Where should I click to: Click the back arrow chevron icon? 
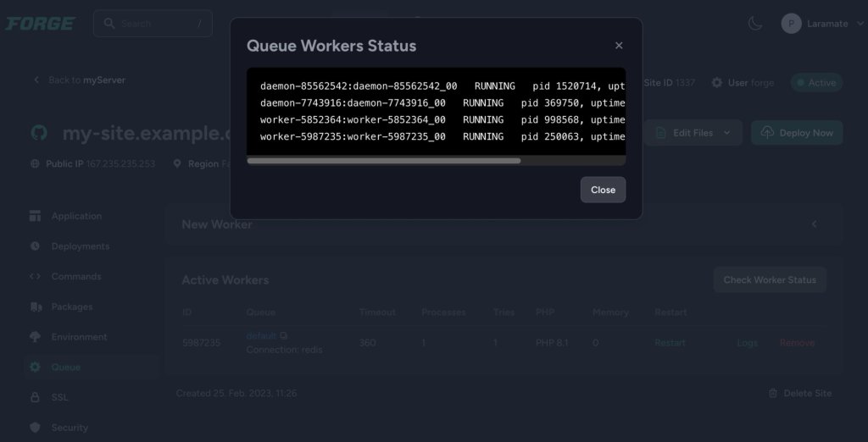(x=36, y=80)
